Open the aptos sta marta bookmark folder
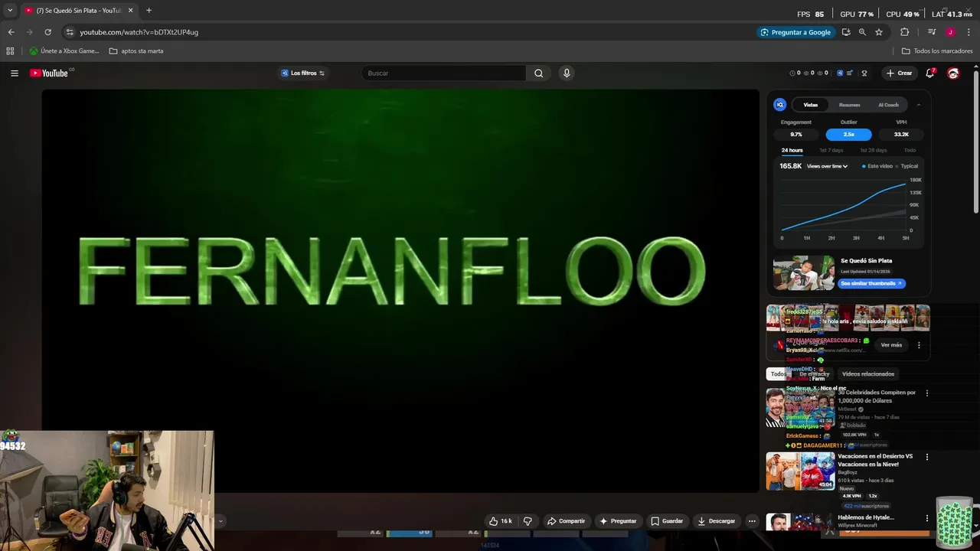The image size is (980, 551). (x=136, y=51)
